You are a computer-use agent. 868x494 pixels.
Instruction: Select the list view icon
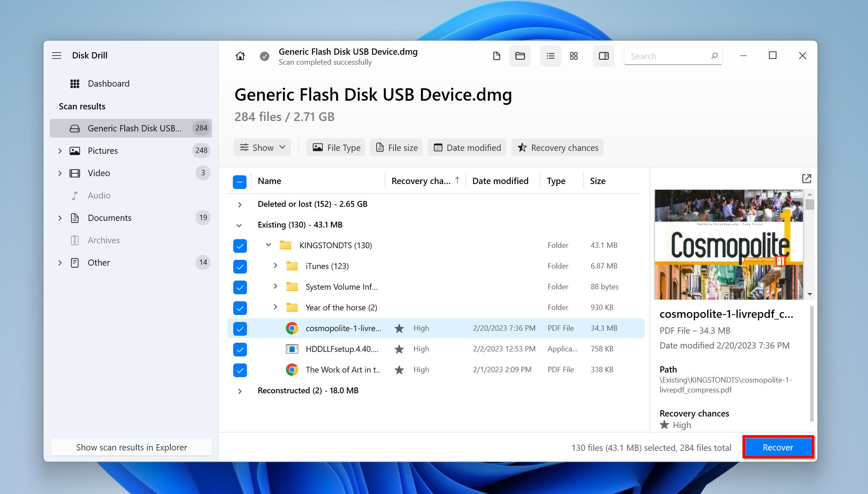(x=550, y=56)
